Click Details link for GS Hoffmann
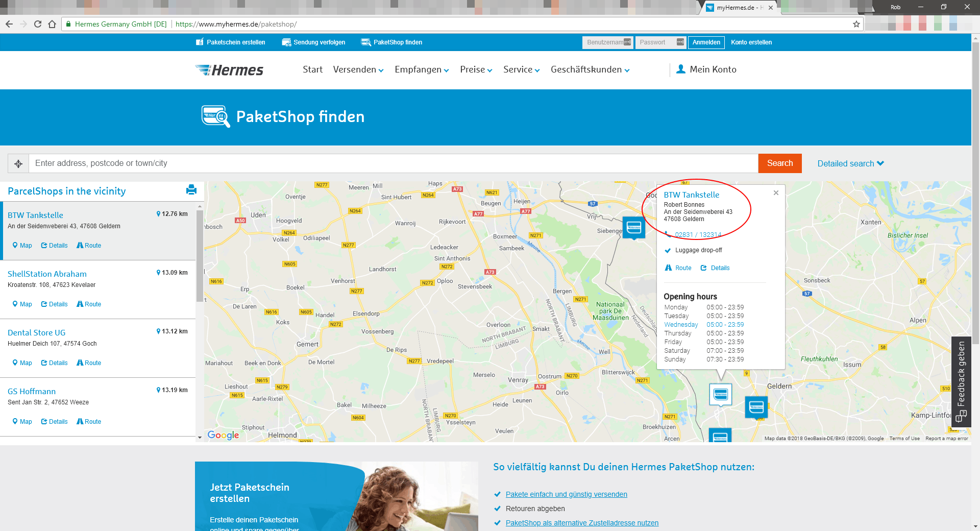 (x=58, y=422)
